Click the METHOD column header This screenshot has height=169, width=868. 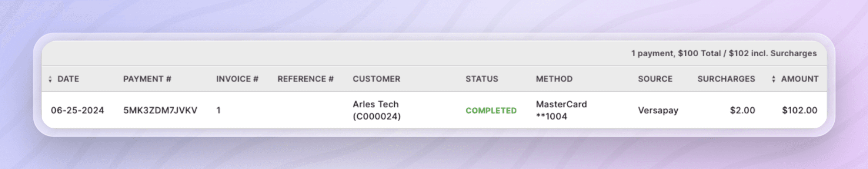554,79
